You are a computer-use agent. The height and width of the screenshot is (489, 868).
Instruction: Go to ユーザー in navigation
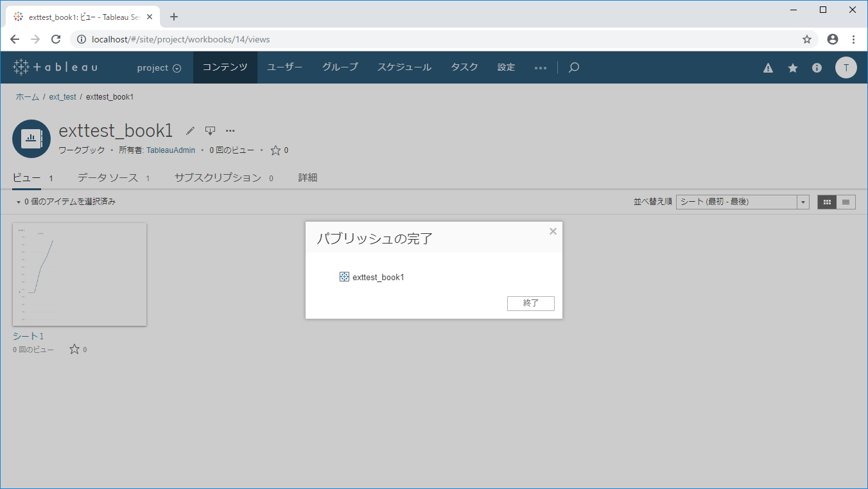coord(285,67)
